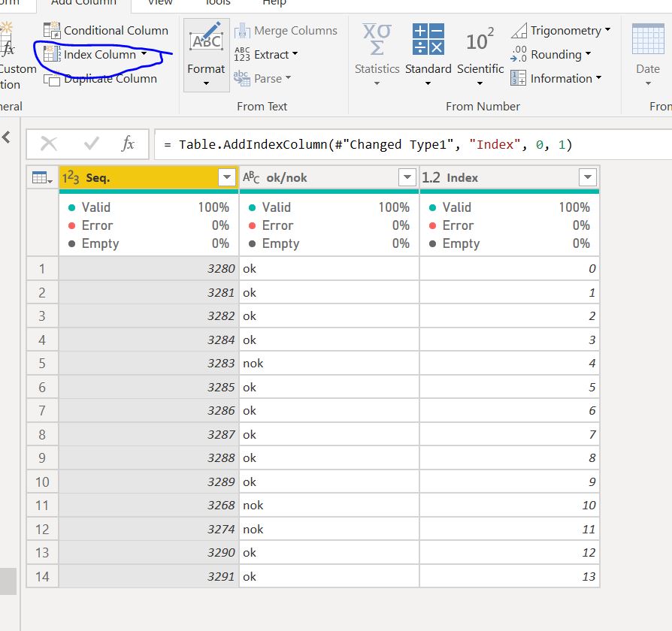Click the Information icon
The width and height of the screenshot is (672, 631).
(x=518, y=78)
